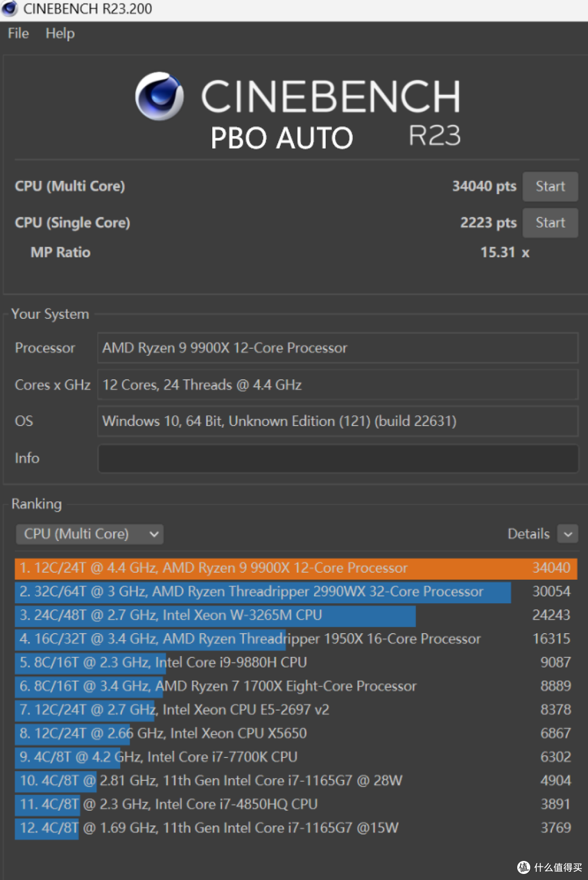Start the CPU Single Core test
This screenshot has height=880, width=588.
pyautogui.click(x=550, y=222)
